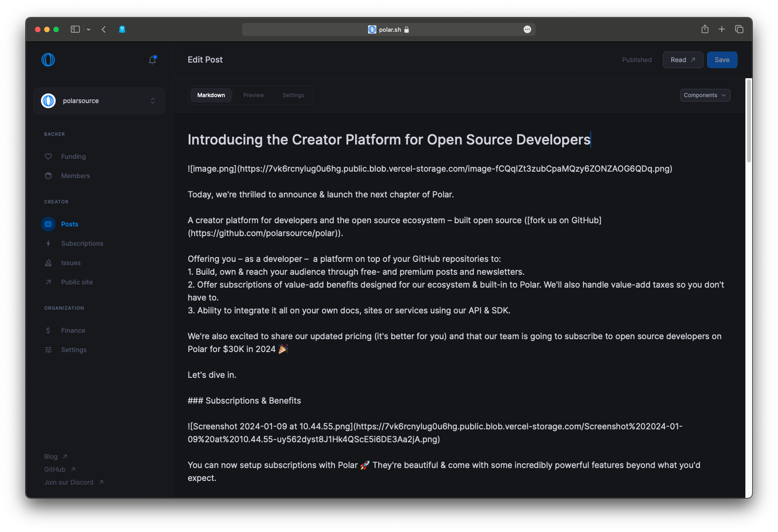Click the polar.sh address bar
This screenshot has height=532, width=778.
click(x=389, y=29)
